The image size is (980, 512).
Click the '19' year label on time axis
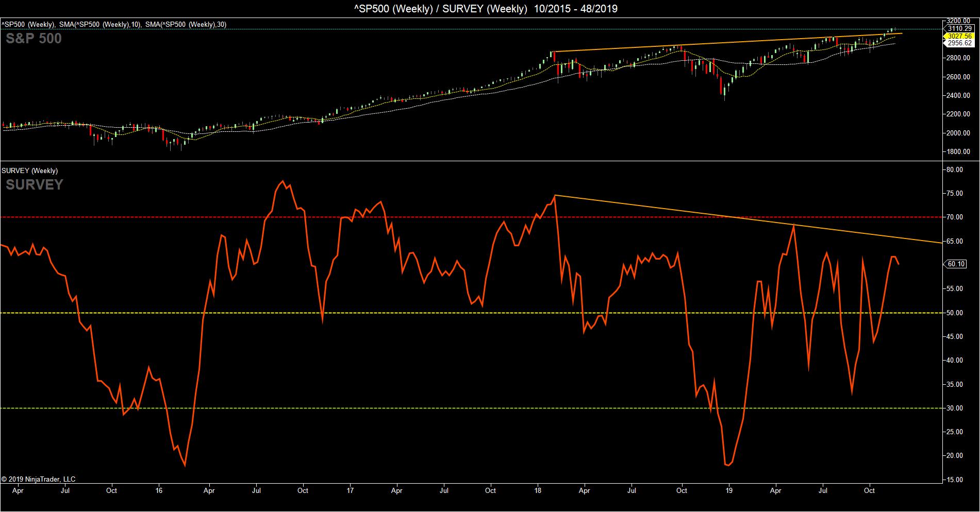coord(729,490)
